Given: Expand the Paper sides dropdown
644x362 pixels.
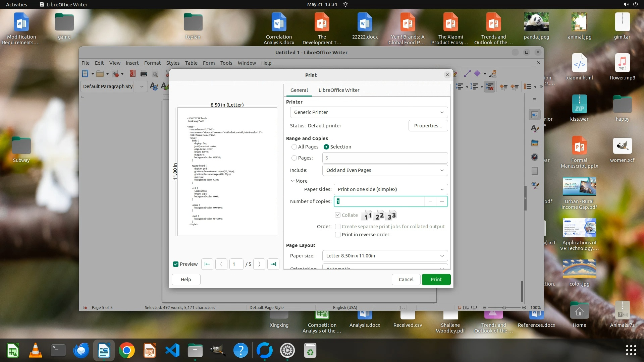Looking at the screenshot, I should pyautogui.click(x=390, y=189).
